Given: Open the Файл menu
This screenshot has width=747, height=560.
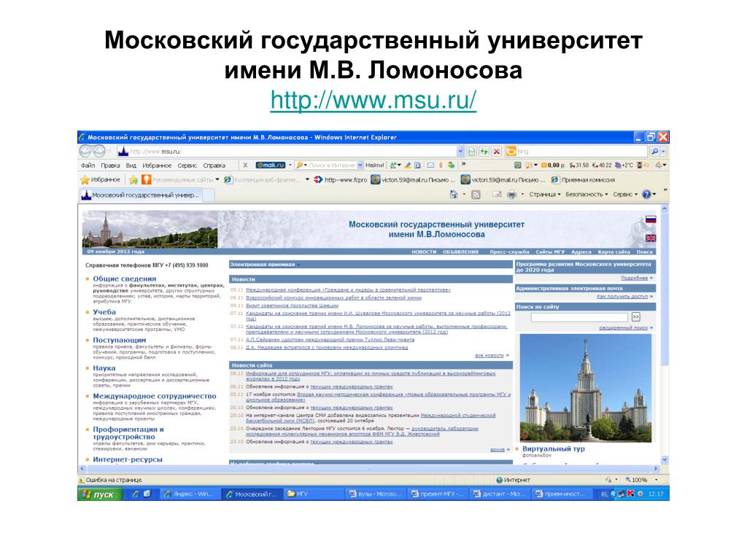Looking at the screenshot, I should pos(88,166).
